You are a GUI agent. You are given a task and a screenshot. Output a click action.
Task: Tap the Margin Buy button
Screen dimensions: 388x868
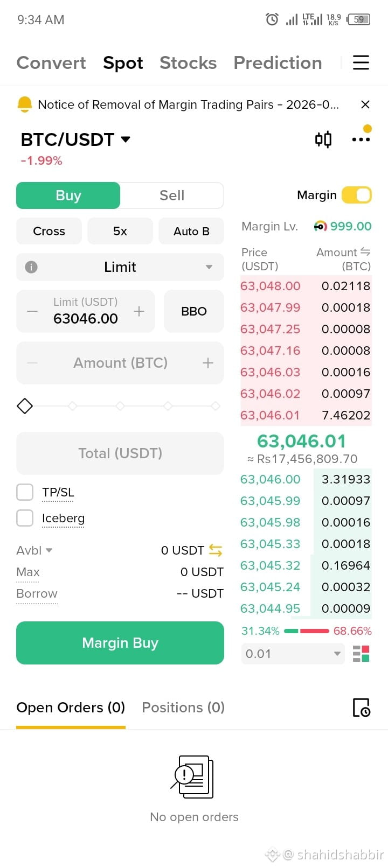pos(120,643)
